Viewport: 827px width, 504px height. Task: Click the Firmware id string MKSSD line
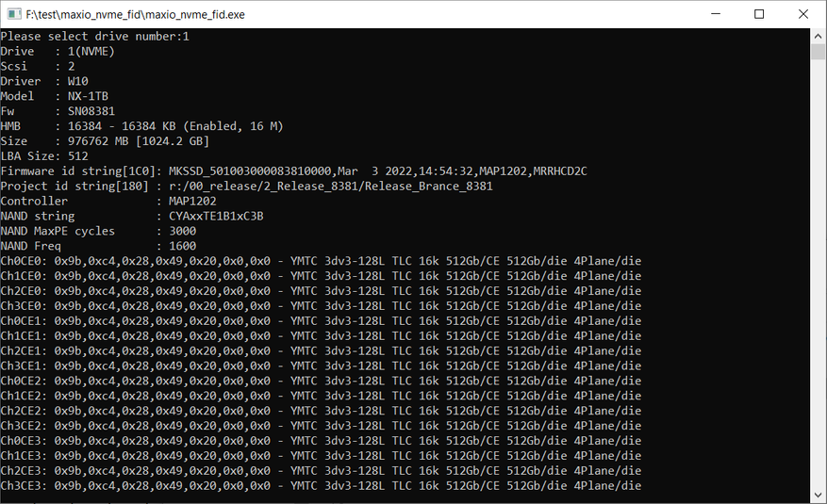(x=294, y=171)
